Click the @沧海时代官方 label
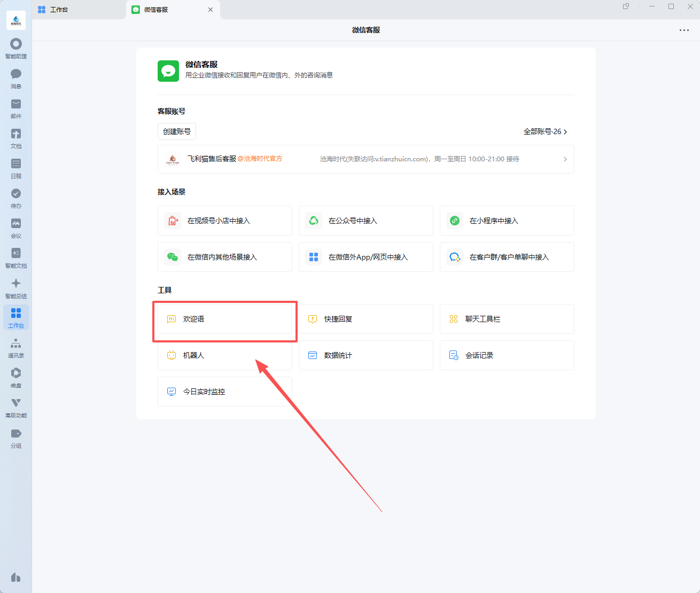This screenshot has height=593, width=700. pos(260,159)
